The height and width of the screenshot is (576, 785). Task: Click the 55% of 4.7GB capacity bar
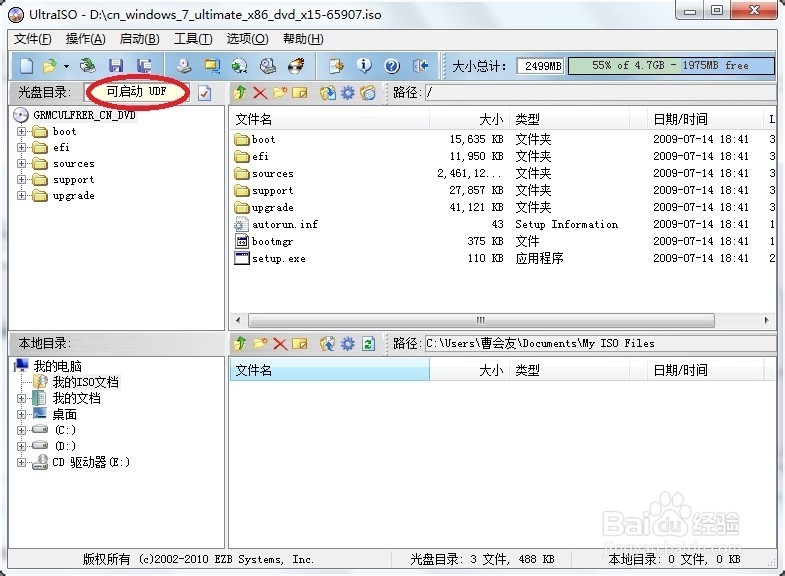coord(671,66)
